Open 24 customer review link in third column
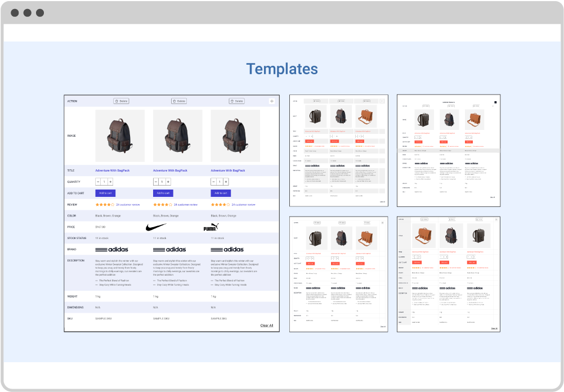The height and width of the screenshot is (392, 564). (243, 205)
